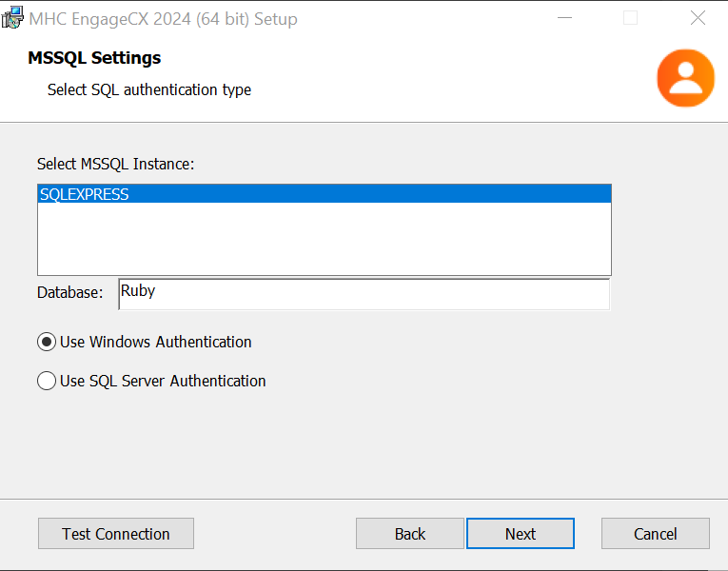Select the SQLEXPRESS instance row

coord(325,193)
